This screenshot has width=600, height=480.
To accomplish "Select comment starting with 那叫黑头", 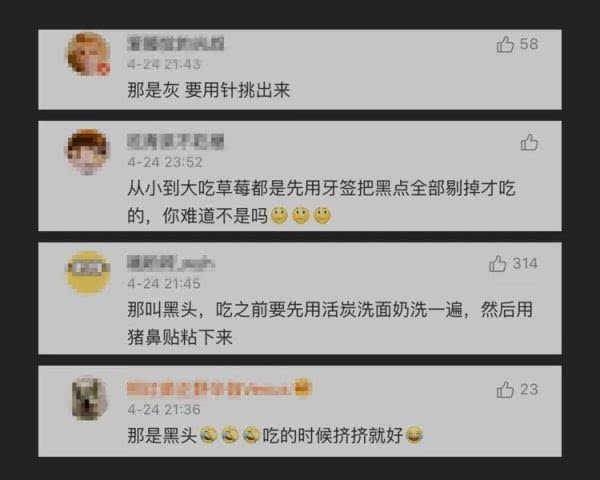I will (x=330, y=323).
